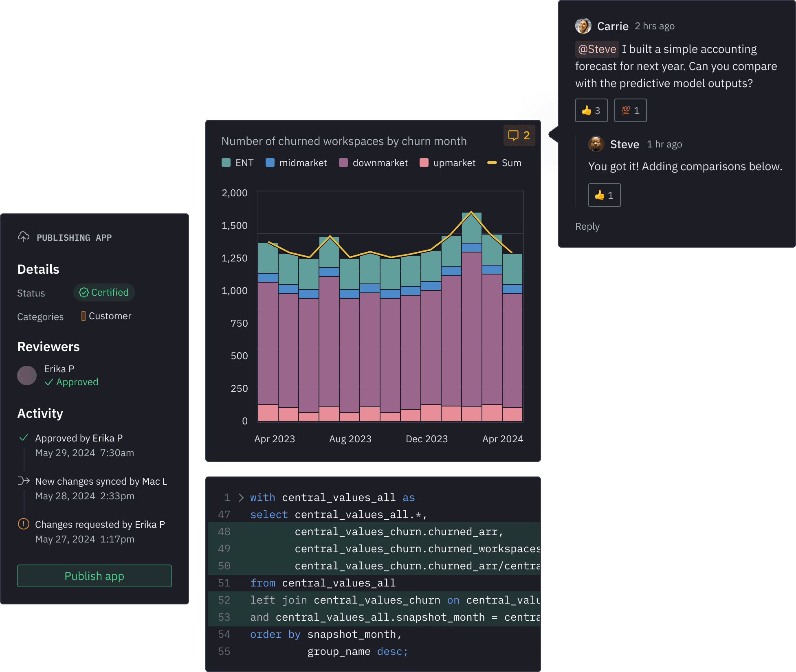Toggle thumbs up reaction on Carrie's comment

click(x=591, y=110)
